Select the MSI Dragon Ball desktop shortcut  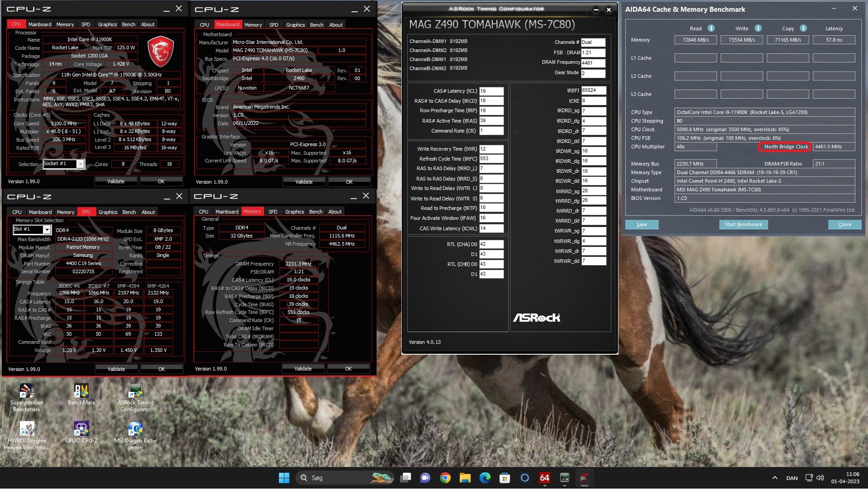coord(136,435)
